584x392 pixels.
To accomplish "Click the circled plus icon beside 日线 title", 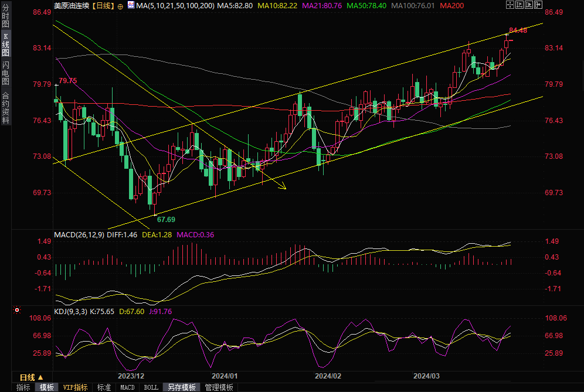I will [121, 5].
